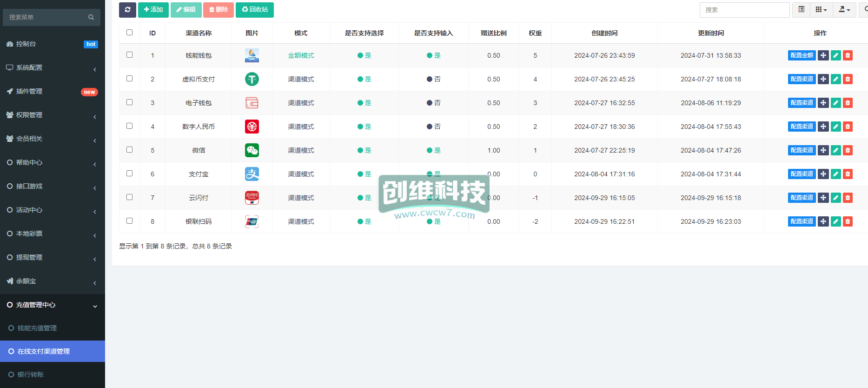Click the 金额模式 link in row 1
Image resolution: width=868 pixels, height=388 pixels.
(x=301, y=55)
